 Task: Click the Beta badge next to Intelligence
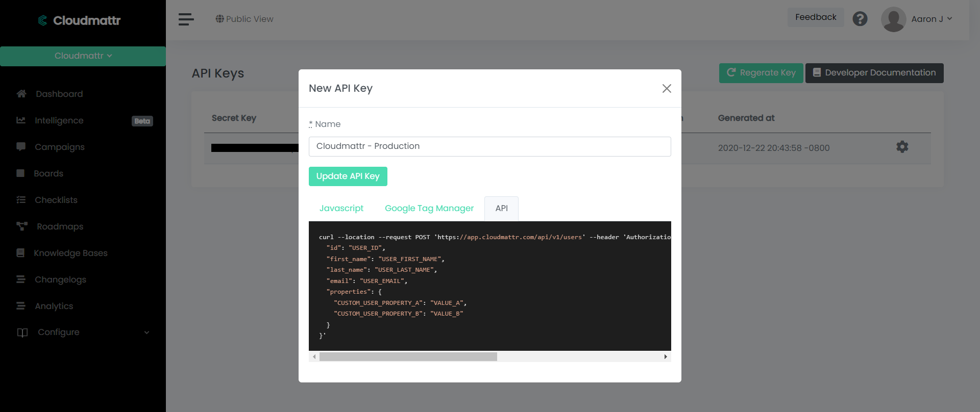tap(142, 121)
